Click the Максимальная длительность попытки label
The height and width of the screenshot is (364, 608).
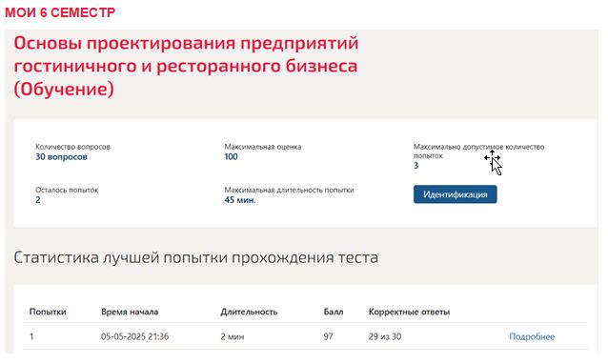290,190
